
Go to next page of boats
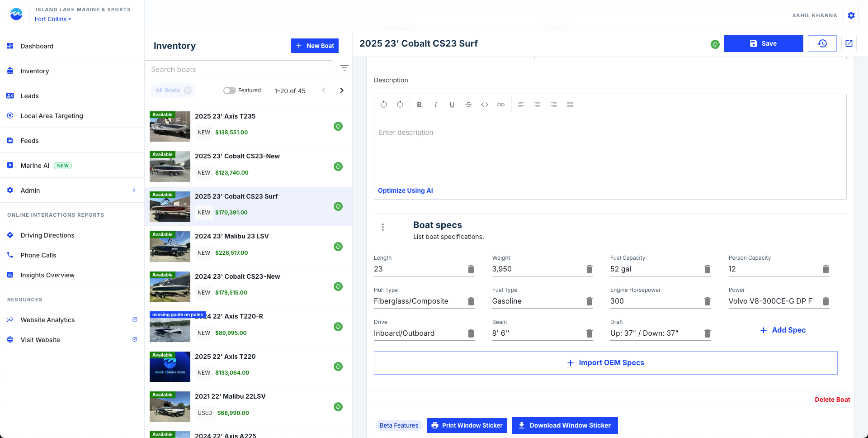pyautogui.click(x=342, y=90)
